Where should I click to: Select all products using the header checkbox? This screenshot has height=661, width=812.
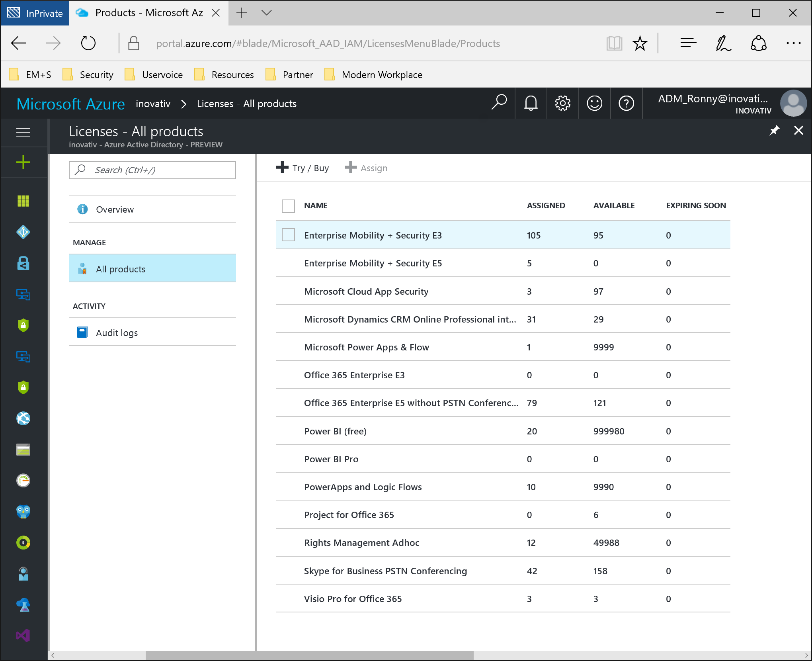coord(288,206)
